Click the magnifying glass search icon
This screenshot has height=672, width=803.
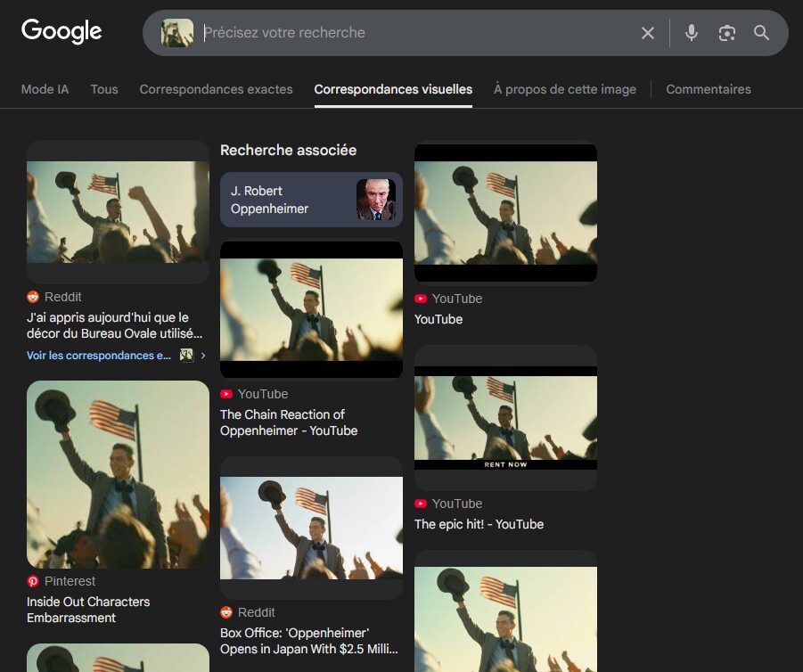[761, 33]
